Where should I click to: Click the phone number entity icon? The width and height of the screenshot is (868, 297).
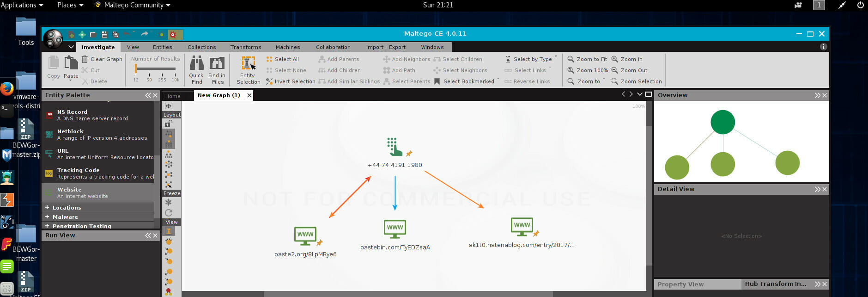(x=394, y=147)
